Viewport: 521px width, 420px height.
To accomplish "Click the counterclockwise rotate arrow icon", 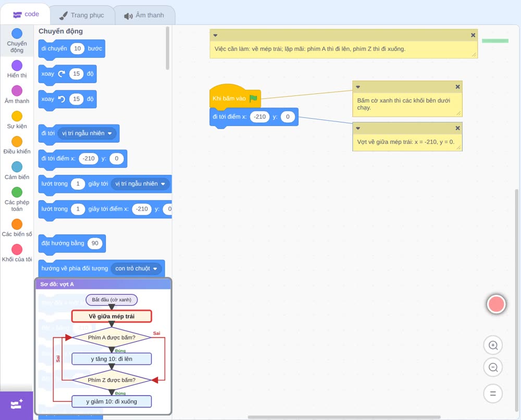I will (61, 99).
